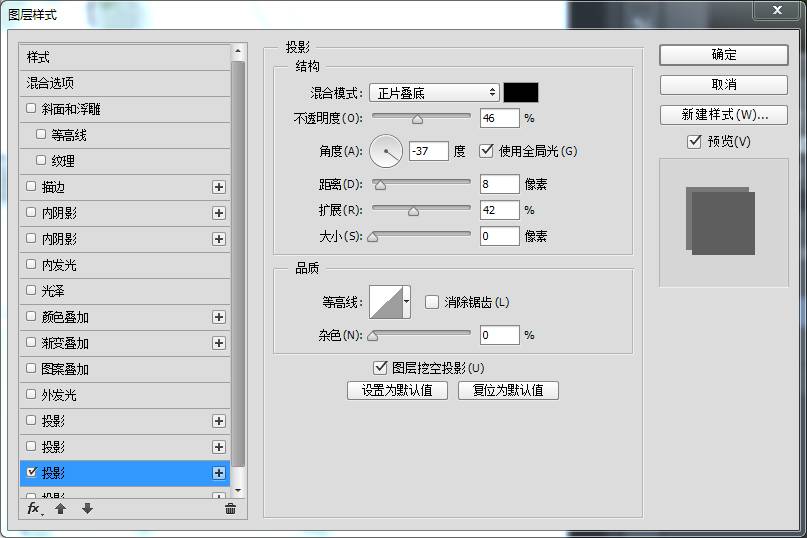Click the black shadow color swatch
The height and width of the screenshot is (538, 807).
[521, 93]
